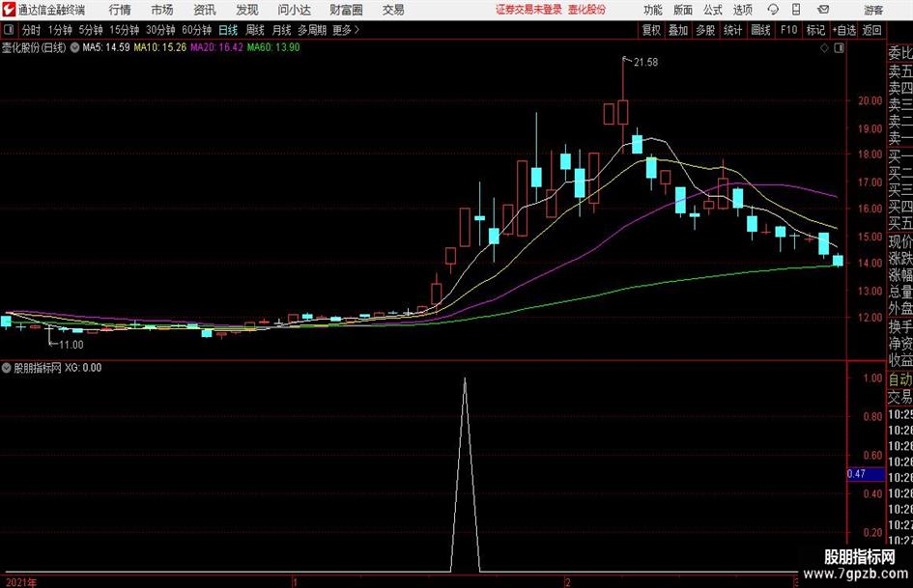The height and width of the screenshot is (588, 913).
Task: Click the 叠加 overlay button
Action: pyautogui.click(x=678, y=30)
